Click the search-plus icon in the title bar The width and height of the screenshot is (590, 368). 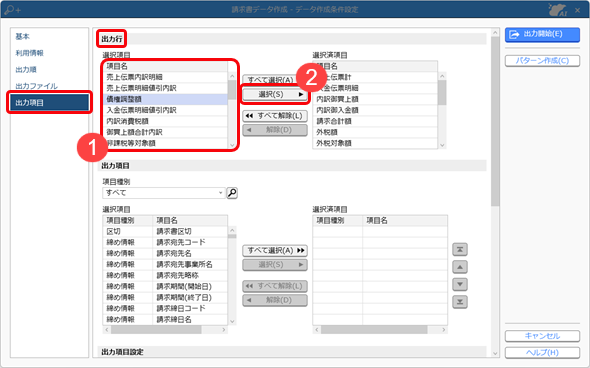[12, 9]
